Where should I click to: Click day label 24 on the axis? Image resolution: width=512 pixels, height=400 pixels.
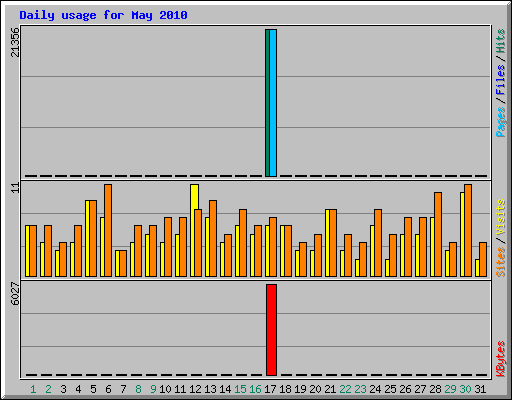coord(375,389)
